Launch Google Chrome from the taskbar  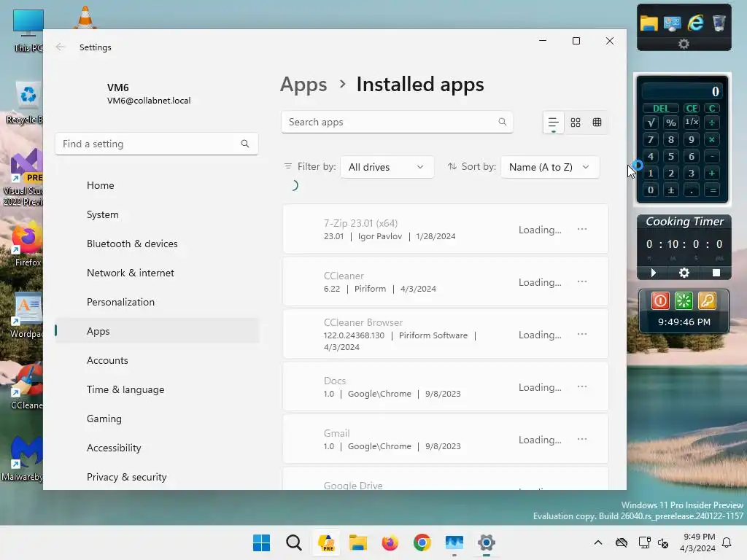click(422, 542)
